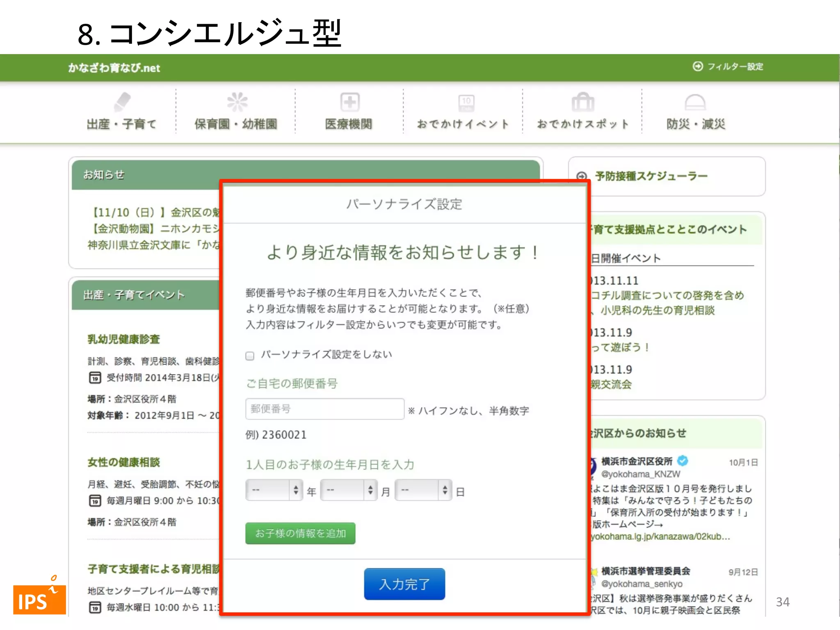Click the おでかけイベント calendar icon
Image resolution: width=840 pixels, height=630 pixels.
point(466,103)
